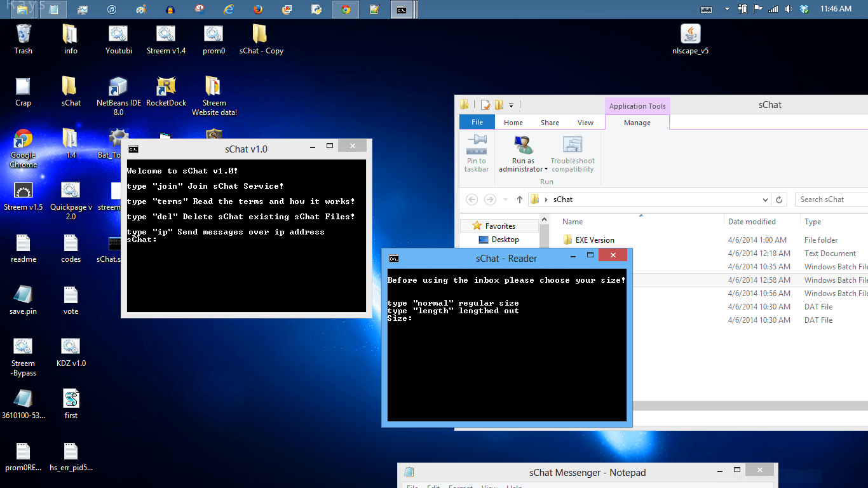Open the address bar history dropdown
The image size is (868, 488).
765,199
